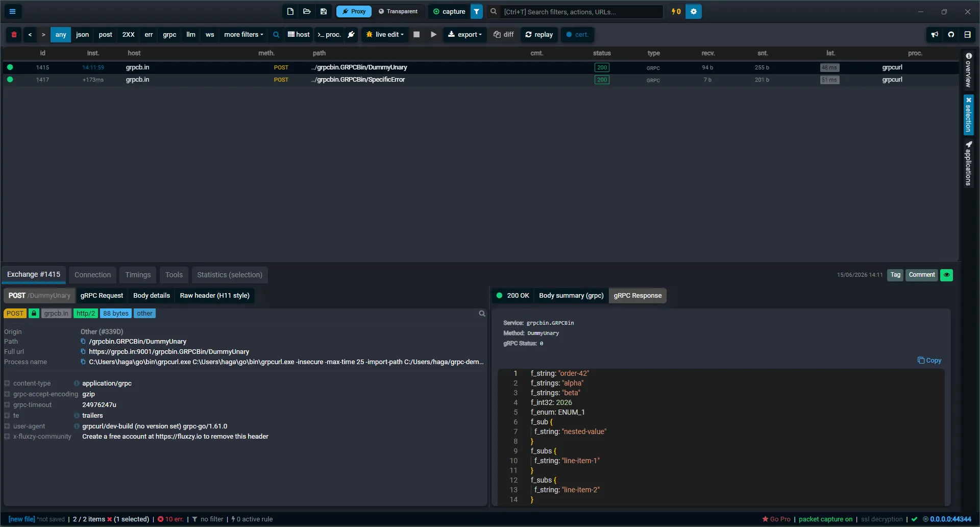
Task: Open the Go Pro link
Action: tap(776, 519)
